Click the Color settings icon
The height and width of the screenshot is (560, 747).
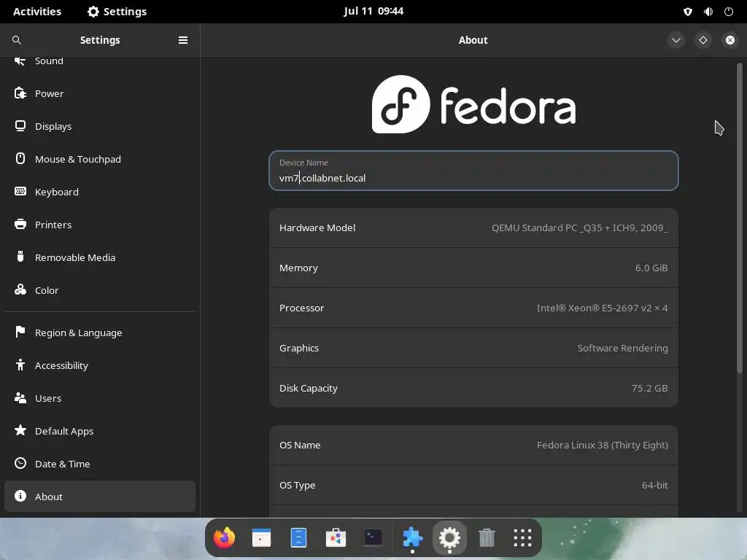pos(20,290)
